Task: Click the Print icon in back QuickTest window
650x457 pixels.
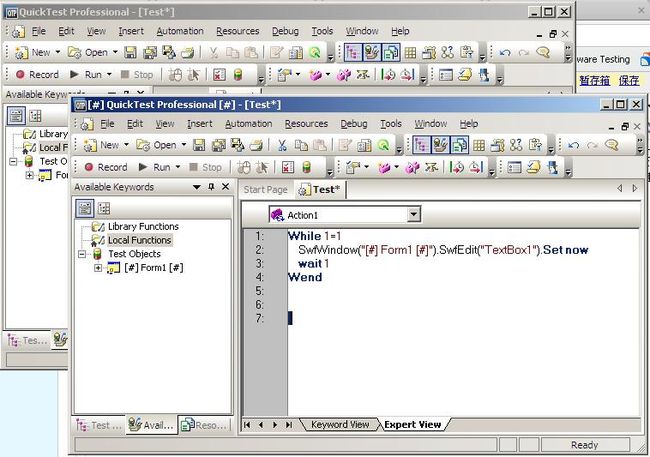Action: (188, 53)
